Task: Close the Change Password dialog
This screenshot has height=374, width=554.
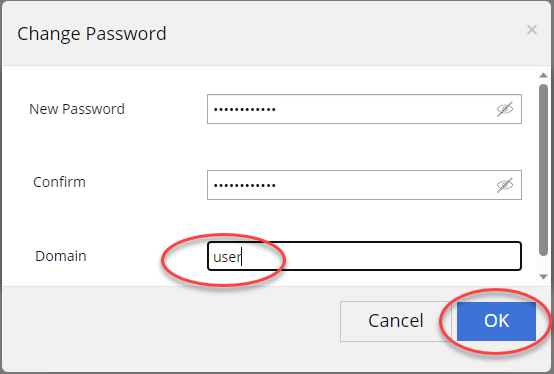Action: [532, 30]
